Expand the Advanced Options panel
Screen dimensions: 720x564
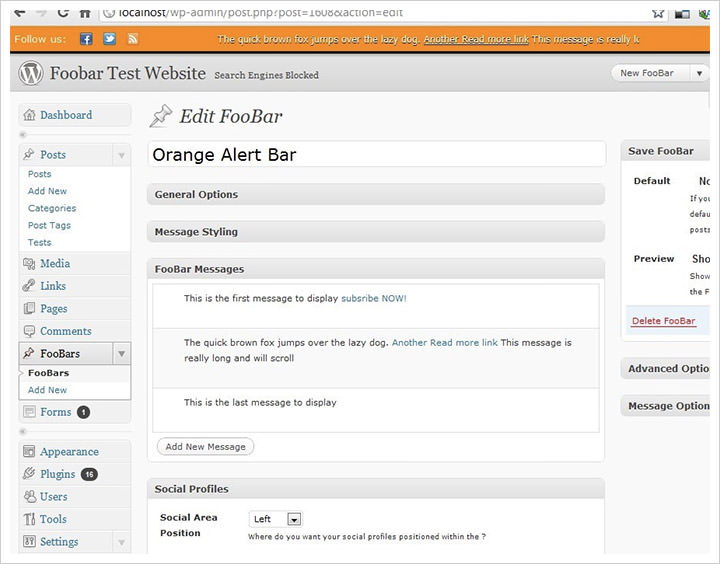coord(666,369)
